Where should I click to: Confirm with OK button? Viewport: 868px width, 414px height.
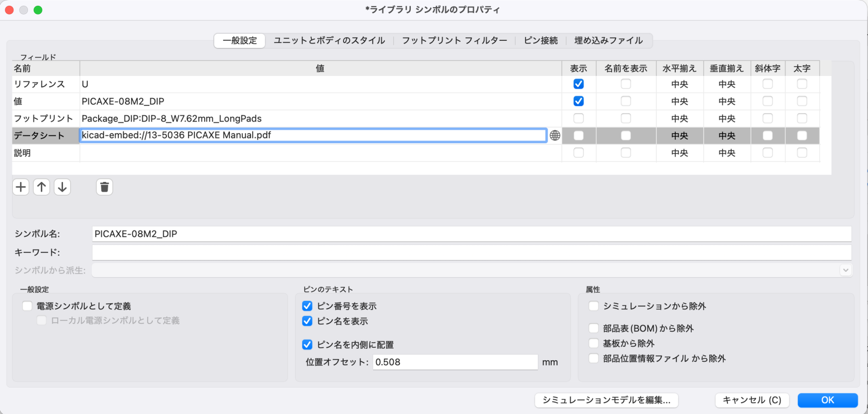828,400
